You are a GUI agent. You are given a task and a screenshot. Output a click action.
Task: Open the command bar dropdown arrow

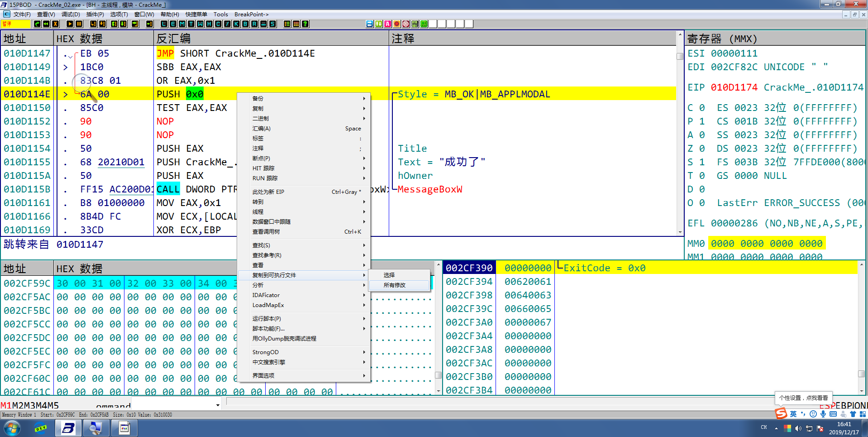pyautogui.click(x=218, y=405)
